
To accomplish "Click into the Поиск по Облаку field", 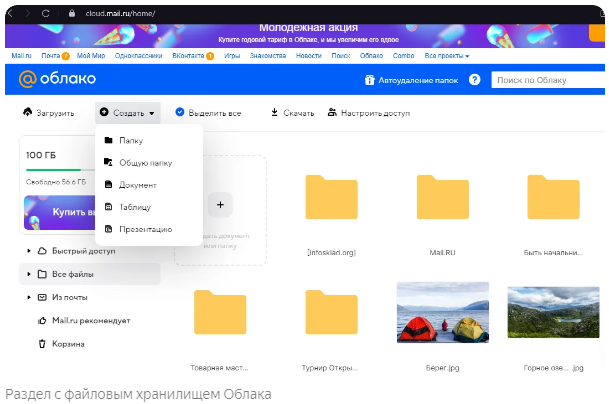I will coord(548,80).
